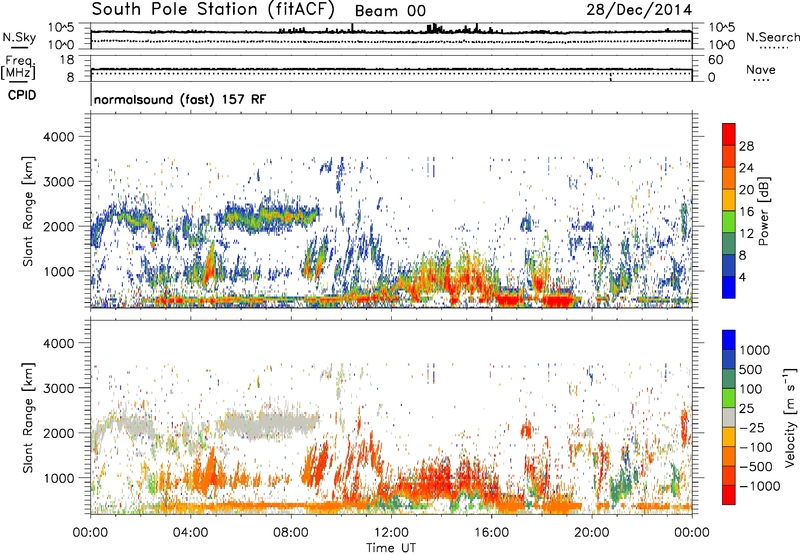
Task: Click the 'N.Search' legend label
Action: click(772, 37)
